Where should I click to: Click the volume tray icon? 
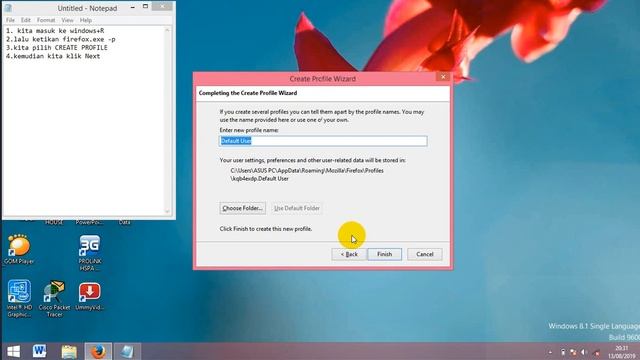point(584,352)
